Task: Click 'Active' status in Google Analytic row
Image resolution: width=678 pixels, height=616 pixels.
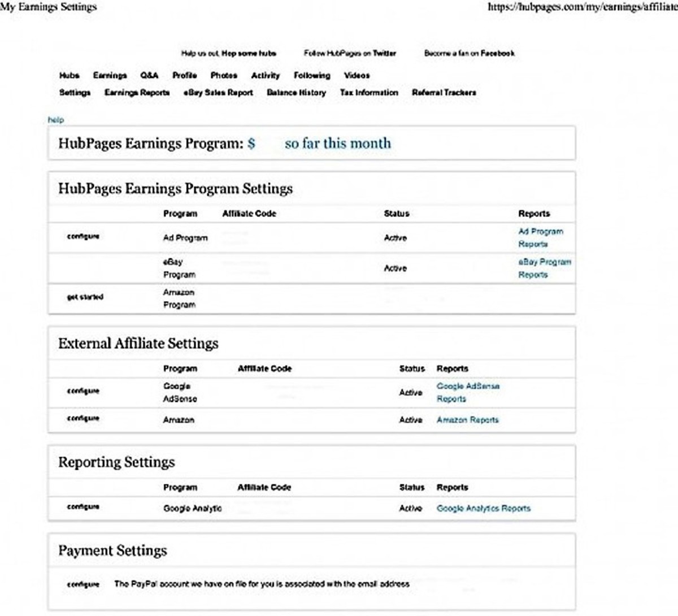Action: point(411,508)
